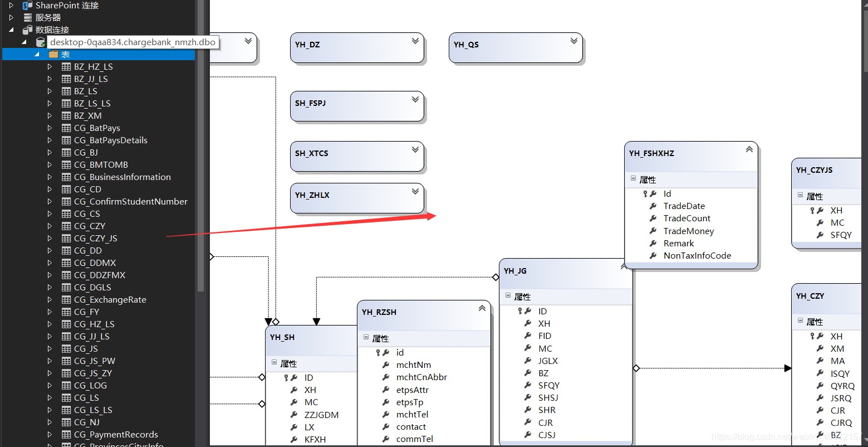The height and width of the screenshot is (447, 868).
Task: Expand the YH_DZ entity box
Action: [415, 41]
